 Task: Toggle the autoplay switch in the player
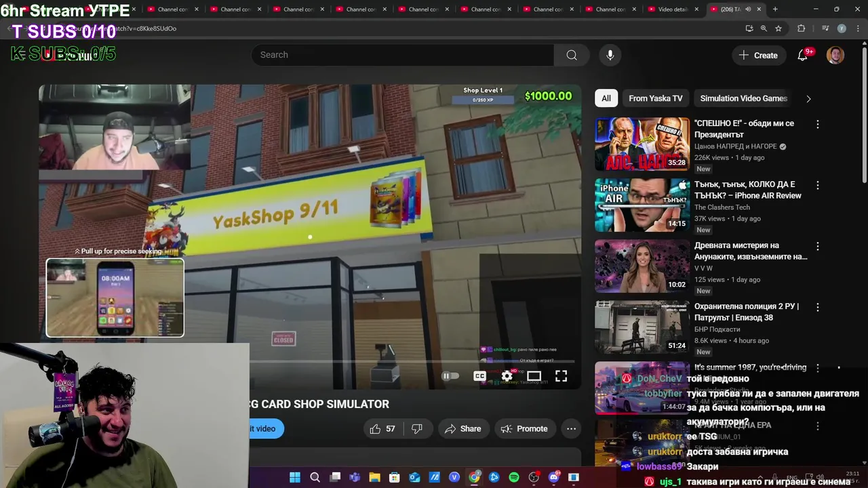(450, 376)
